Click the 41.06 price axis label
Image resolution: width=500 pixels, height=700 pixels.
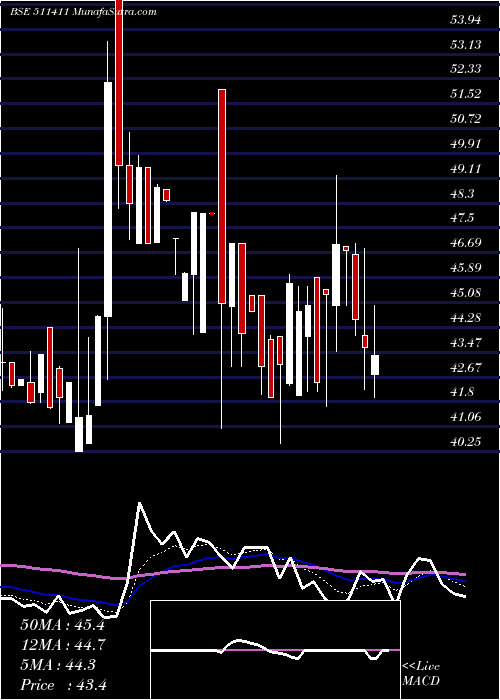click(x=466, y=417)
